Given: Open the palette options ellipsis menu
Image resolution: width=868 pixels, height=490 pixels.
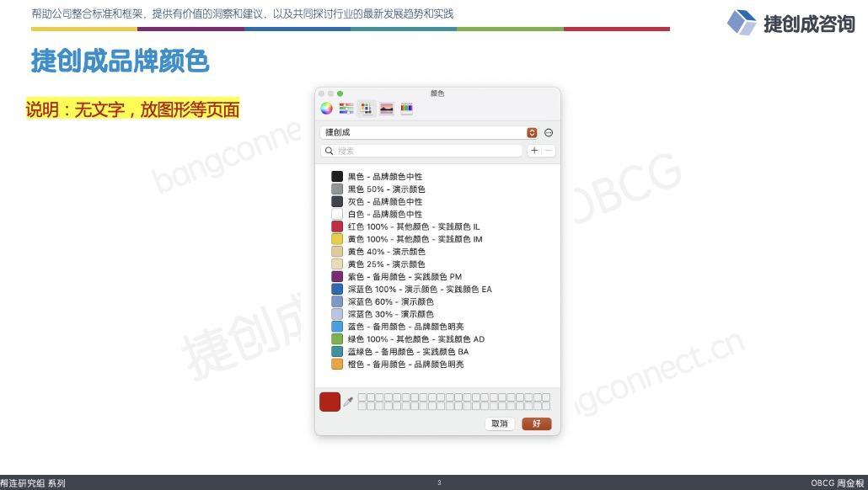Looking at the screenshot, I should click(549, 133).
